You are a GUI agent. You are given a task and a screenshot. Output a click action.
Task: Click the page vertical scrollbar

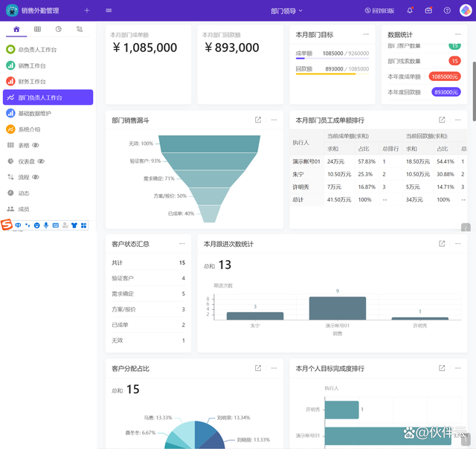click(x=475, y=91)
